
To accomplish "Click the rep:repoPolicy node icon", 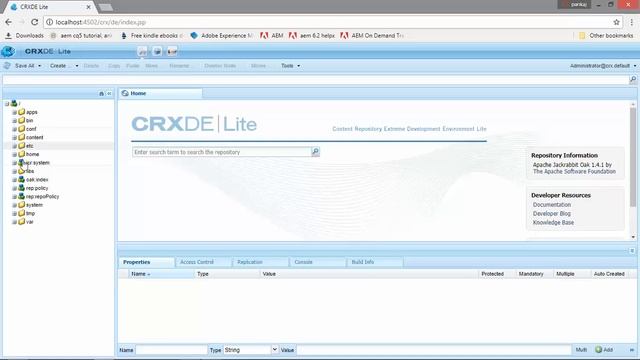I will point(22,196).
